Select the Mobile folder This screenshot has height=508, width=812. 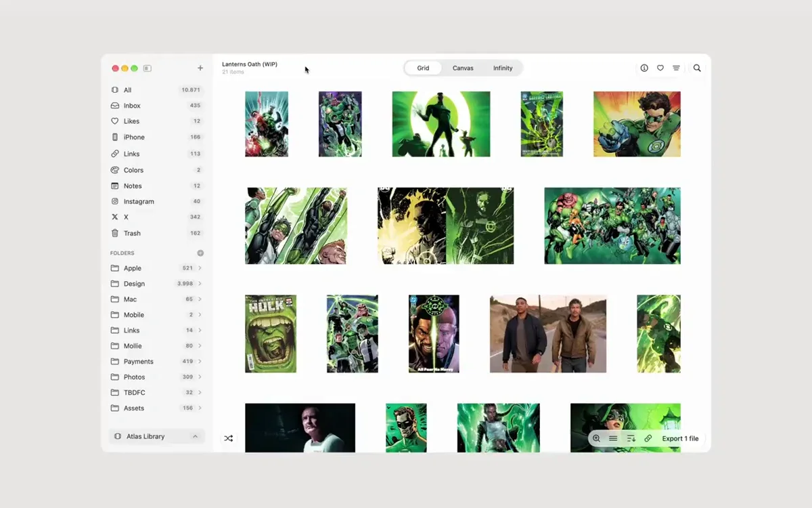(156, 315)
